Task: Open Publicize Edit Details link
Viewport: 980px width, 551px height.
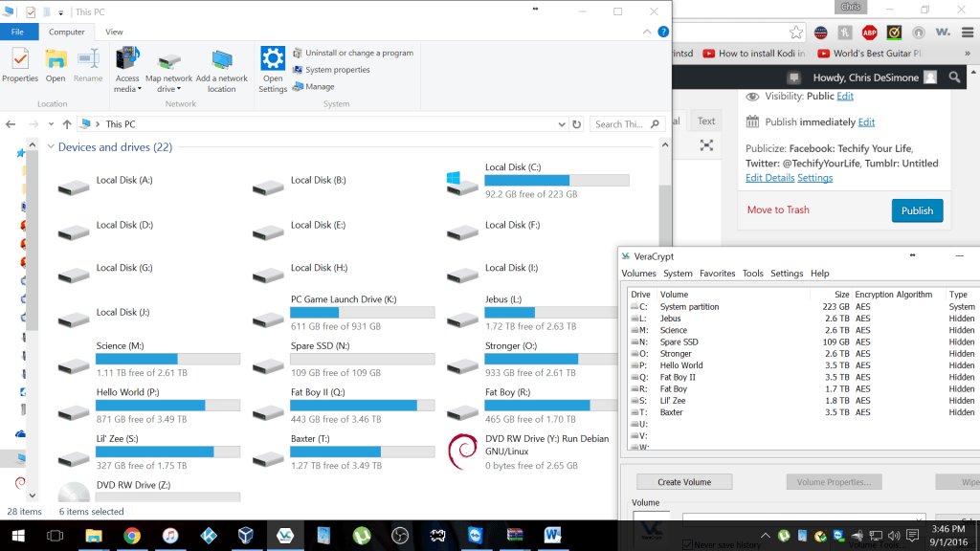Action: click(x=770, y=178)
